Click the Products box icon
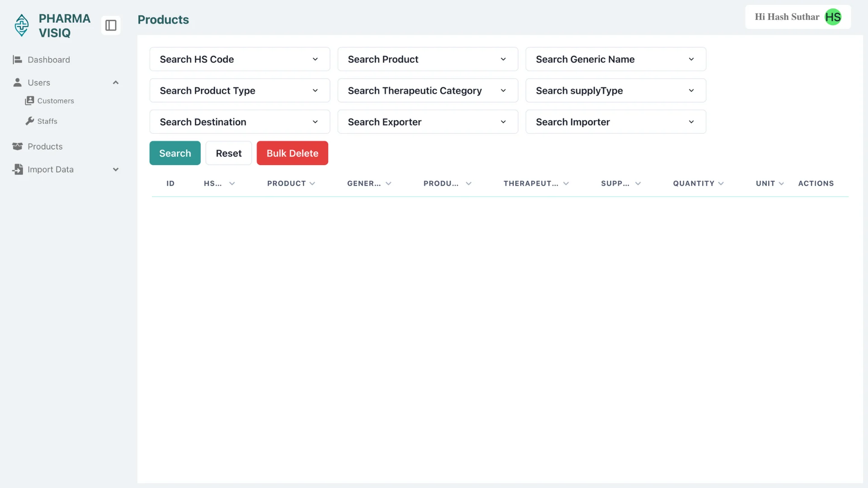Image resolution: width=868 pixels, height=488 pixels. tap(17, 146)
